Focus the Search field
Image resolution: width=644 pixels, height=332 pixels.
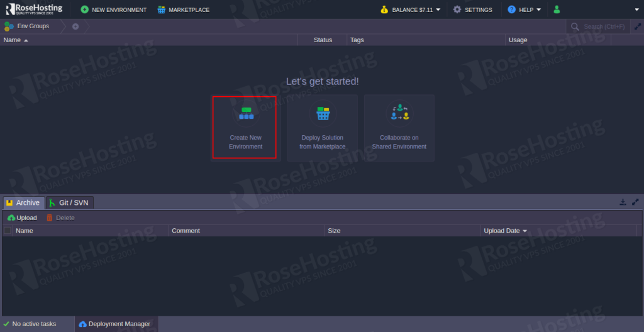602,26
